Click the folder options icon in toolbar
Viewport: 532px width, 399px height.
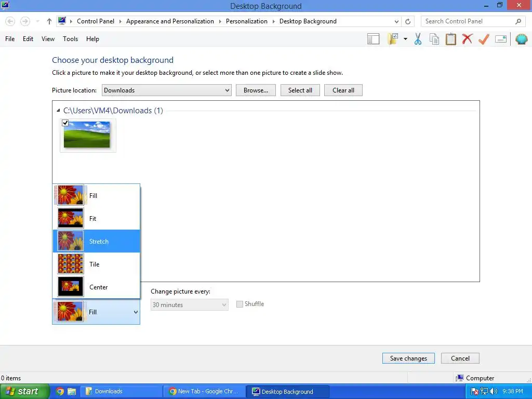(393, 39)
